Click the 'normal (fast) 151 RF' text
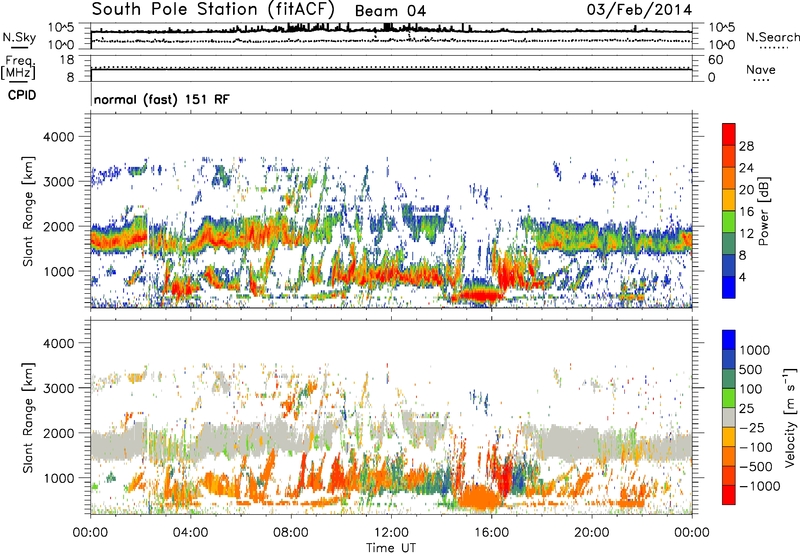The image size is (800, 554). [162, 99]
